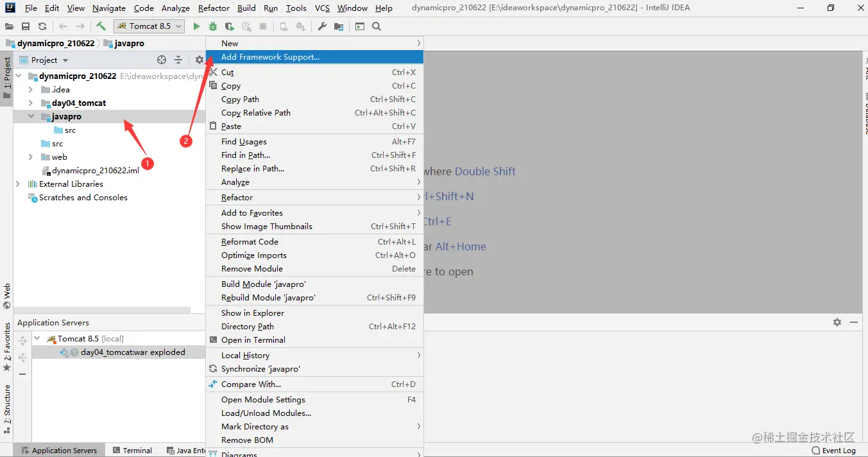Image resolution: width=868 pixels, height=457 pixels.
Task: Click the Forward navigation arrow
Action: click(x=80, y=26)
